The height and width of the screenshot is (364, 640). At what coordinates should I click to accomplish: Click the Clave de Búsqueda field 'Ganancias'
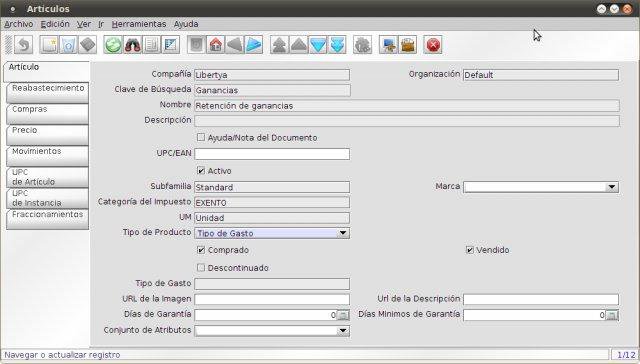click(272, 90)
